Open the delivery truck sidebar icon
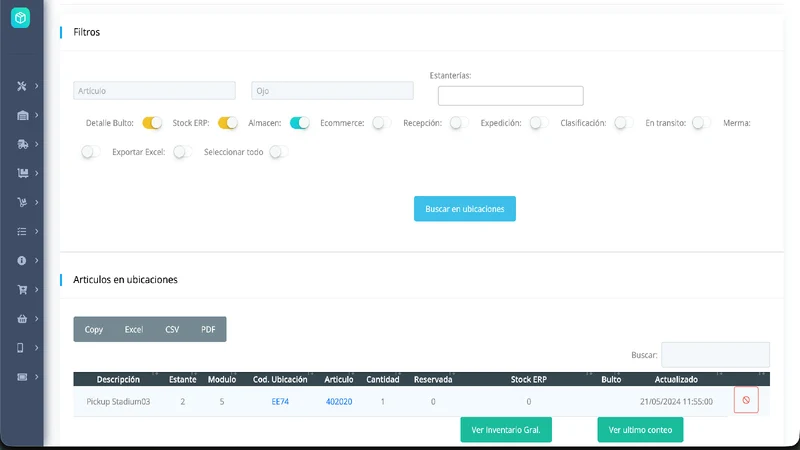The height and width of the screenshot is (450, 800). [22, 144]
